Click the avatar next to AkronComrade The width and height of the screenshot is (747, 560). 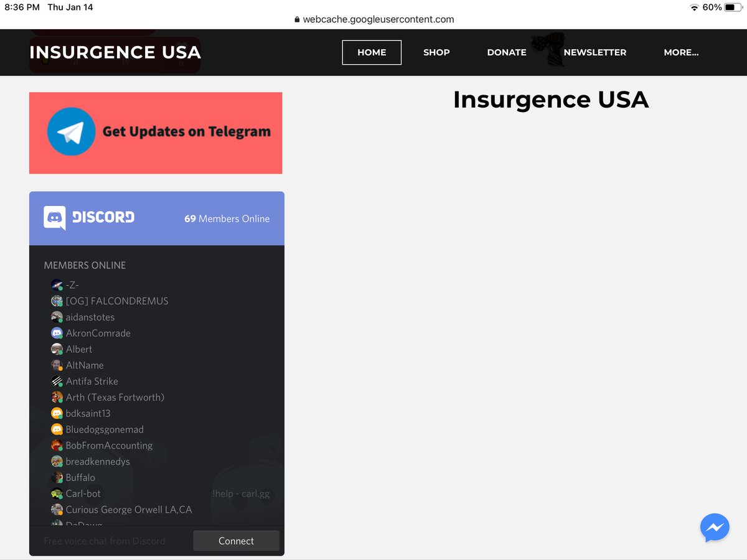coord(57,333)
